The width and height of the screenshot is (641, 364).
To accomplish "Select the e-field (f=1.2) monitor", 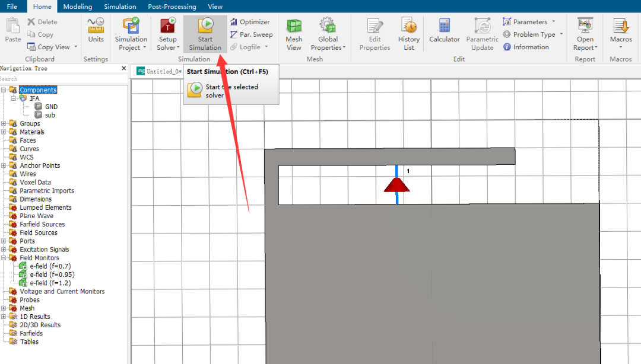I will [50, 283].
